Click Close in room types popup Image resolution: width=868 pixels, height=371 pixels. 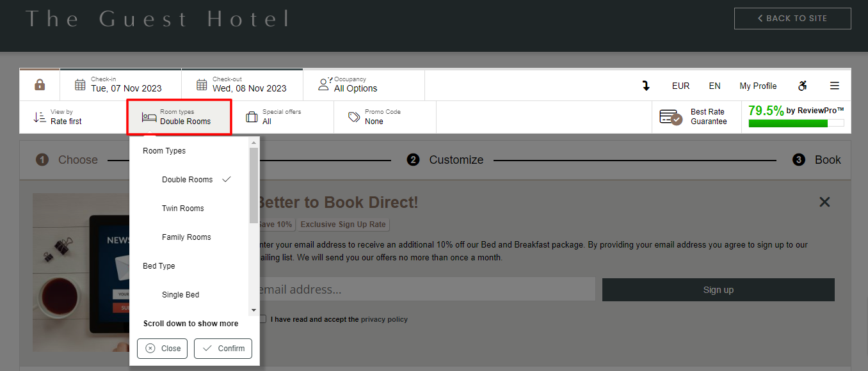[x=163, y=349]
